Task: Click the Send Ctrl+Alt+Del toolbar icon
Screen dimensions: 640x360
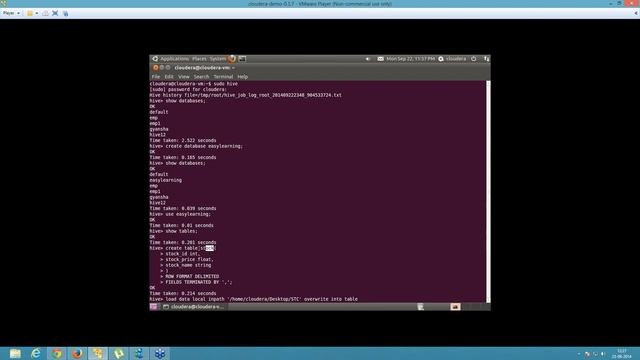Action: pyautogui.click(x=45, y=13)
